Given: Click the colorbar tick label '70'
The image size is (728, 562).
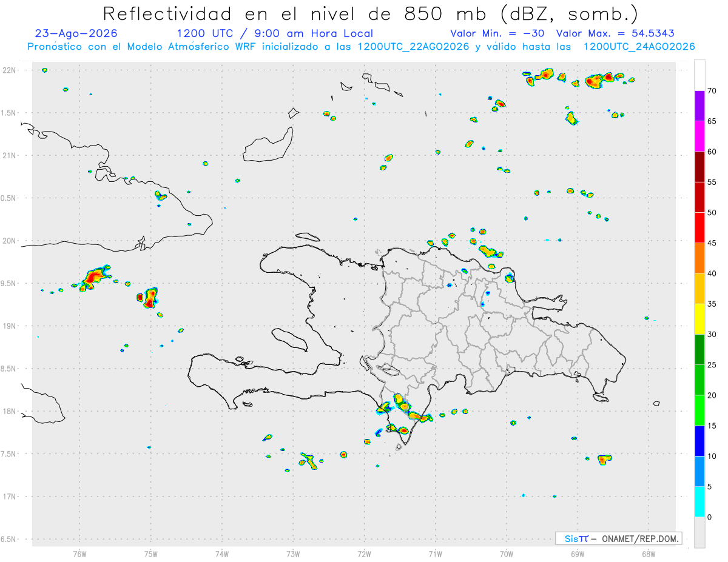Looking at the screenshot, I should [x=712, y=91].
